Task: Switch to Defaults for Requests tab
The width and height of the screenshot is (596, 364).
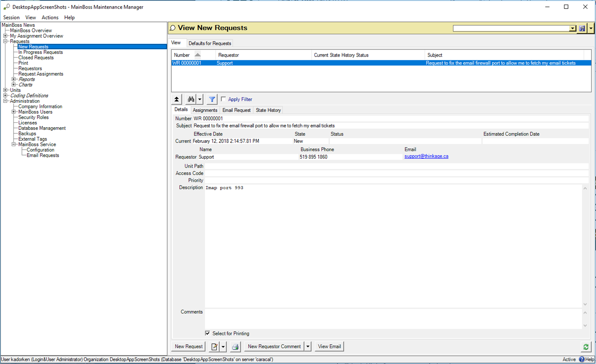Action: point(210,44)
